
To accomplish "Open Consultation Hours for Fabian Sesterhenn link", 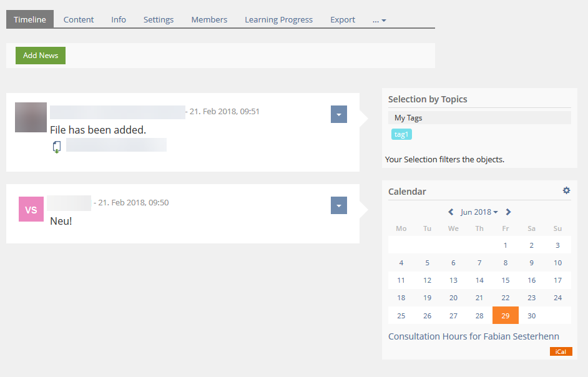I will pos(473,336).
